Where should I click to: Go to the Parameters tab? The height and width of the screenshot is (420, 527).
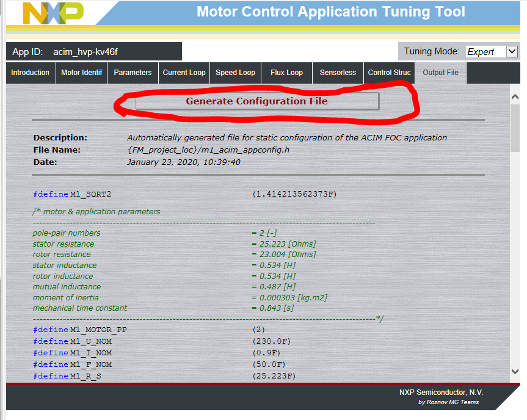tap(133, 73)
